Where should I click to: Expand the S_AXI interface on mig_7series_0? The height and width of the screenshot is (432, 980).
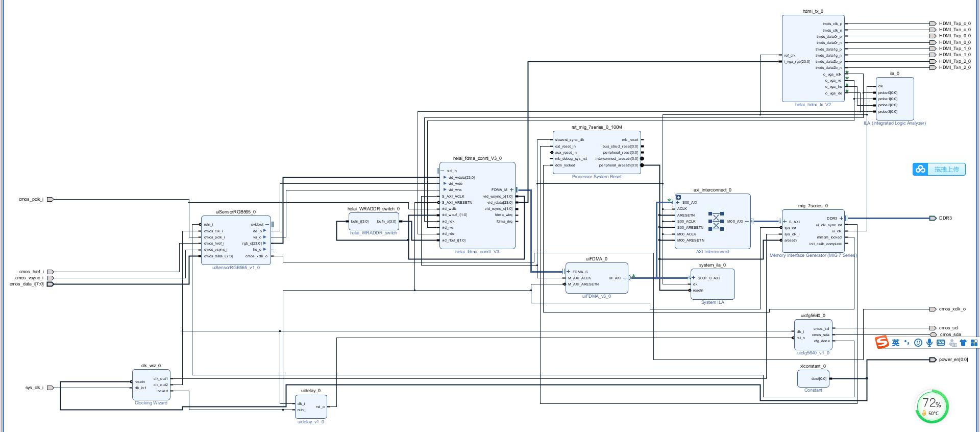tap(785, 222)
